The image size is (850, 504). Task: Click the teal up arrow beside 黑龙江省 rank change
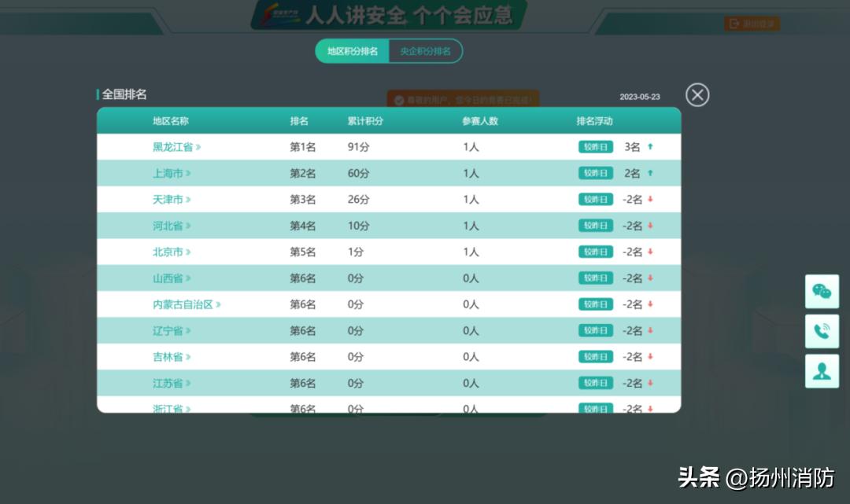coord(649,146)
